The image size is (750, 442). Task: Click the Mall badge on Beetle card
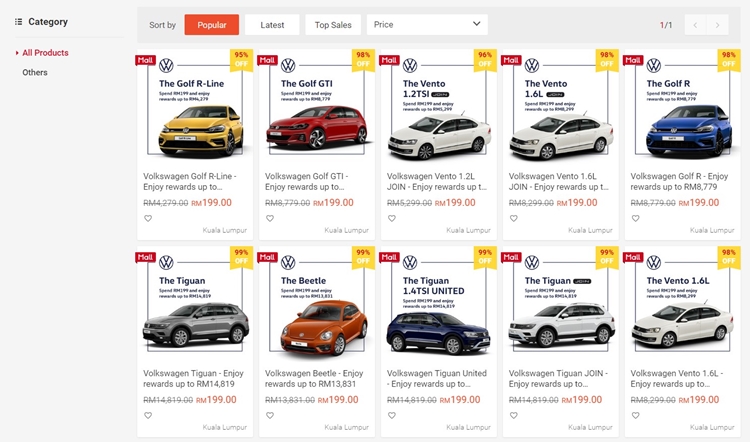(267, 257)
